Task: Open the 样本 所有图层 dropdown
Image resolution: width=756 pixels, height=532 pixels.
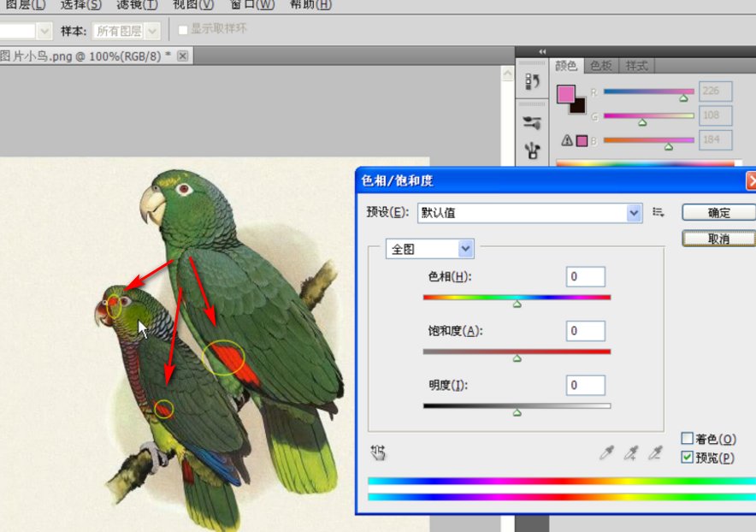Action: click(126, 31)
